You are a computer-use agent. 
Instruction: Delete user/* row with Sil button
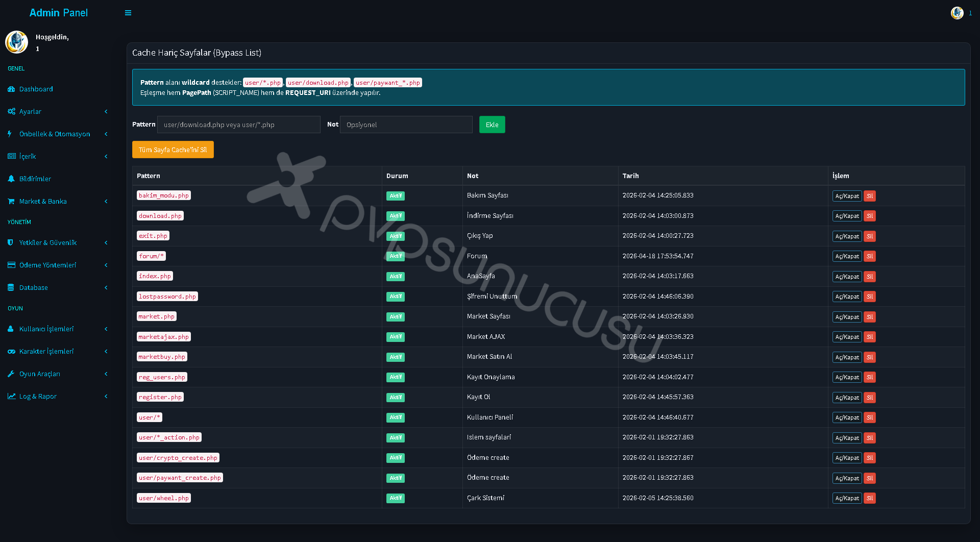coord(870,417)
